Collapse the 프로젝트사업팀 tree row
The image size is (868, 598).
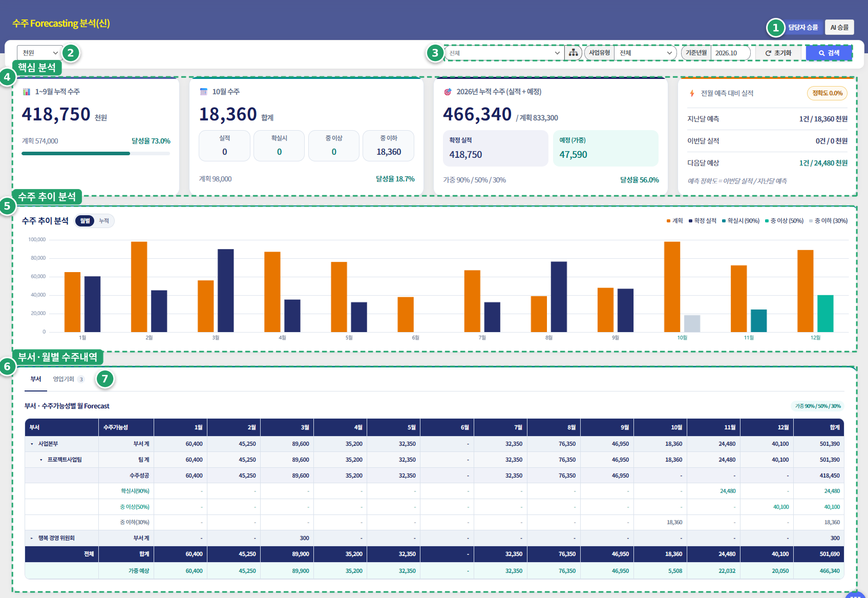coord(41,460)
